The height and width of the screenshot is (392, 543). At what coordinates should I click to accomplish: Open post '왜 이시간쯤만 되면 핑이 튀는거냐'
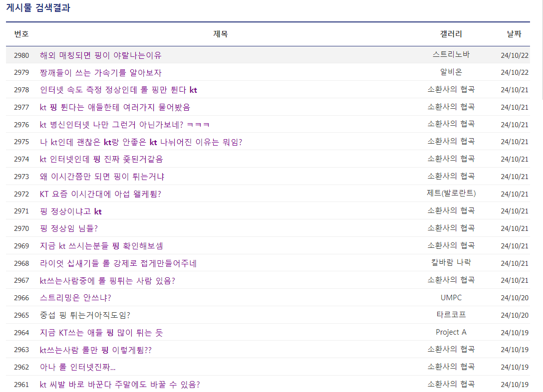point(102,177)
